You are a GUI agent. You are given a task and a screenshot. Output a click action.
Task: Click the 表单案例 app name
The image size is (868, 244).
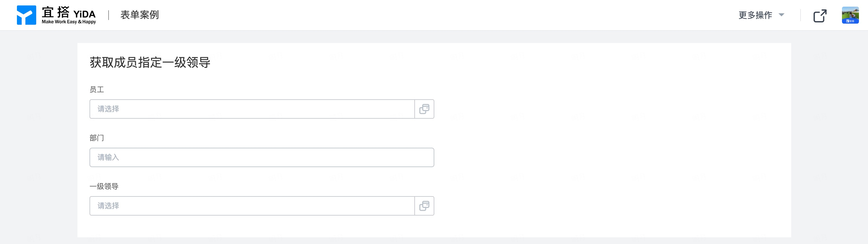coord(139,15)
